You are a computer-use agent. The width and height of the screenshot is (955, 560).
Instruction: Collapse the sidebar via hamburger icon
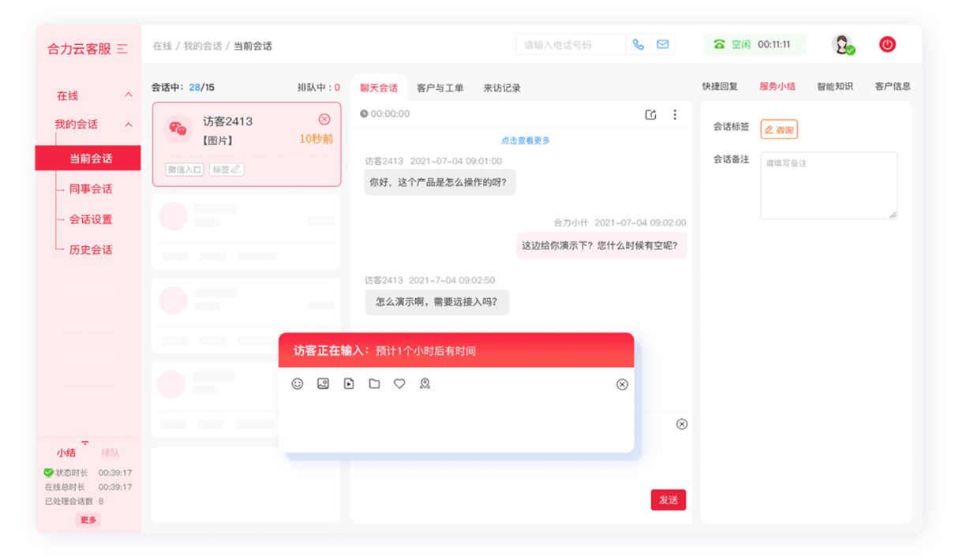122,49
